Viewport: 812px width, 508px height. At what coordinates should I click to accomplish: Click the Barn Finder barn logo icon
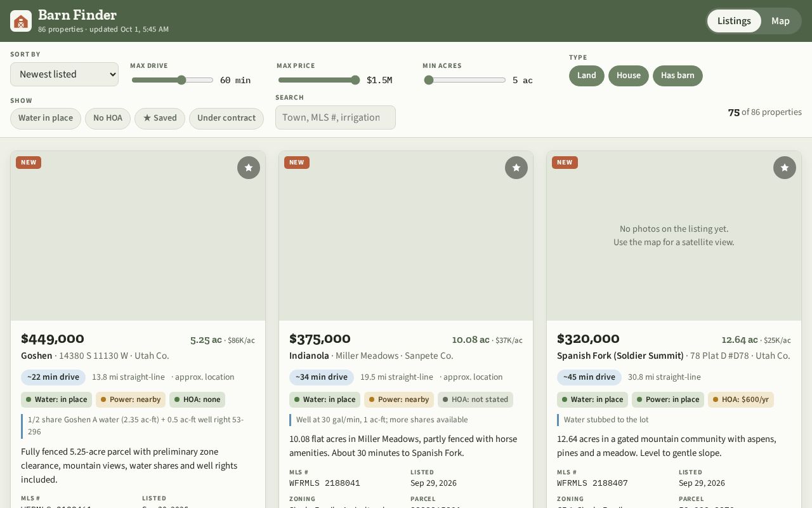[21, 21]
